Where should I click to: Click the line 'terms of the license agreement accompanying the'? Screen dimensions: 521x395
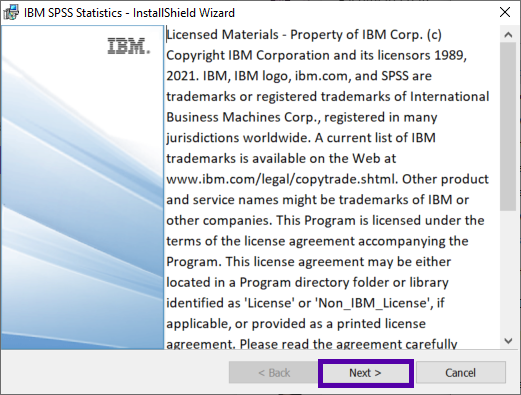(317, 241)
